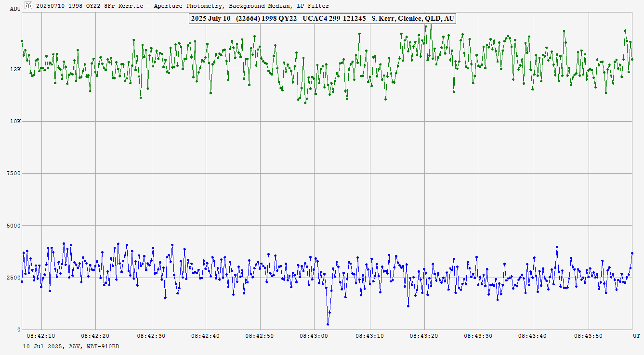Screen dimensions: 644x355
Task: Click the 5000 label on the vertical axis
Action: [x=13, y=226]
